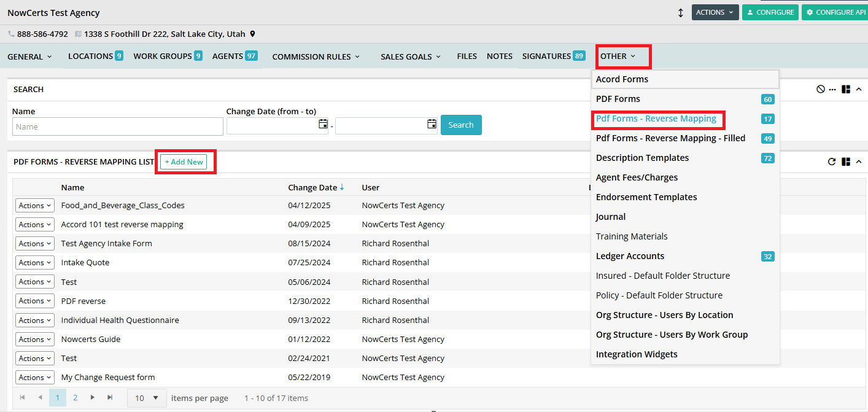The width and height of the screenshot is (868, 412).
Task: Go to next page of grid
Action: 93,397
